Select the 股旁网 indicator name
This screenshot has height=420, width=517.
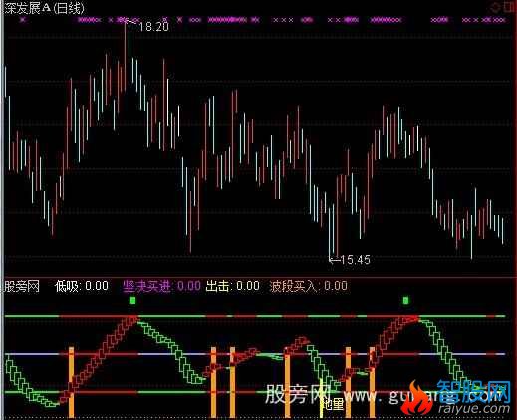22,286
